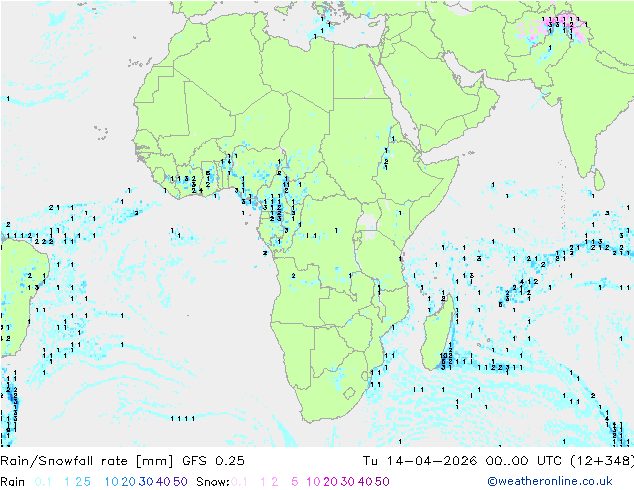This screenshot has width=634, height=490.
Task: Click the forecast date 'Tu 14-04-2026 00..00 UTC (12+348)'
Action: 498,460
